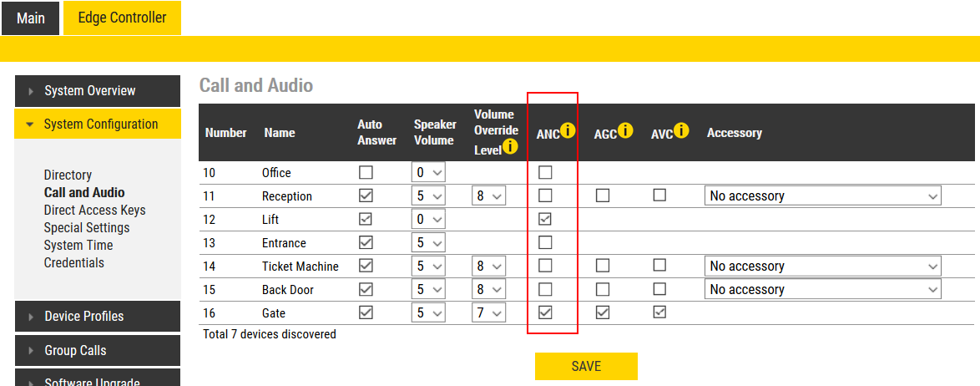Screen dimensions: 980x386
Task: Disable Auto Answer for Reception
Action: coord(366,196)
